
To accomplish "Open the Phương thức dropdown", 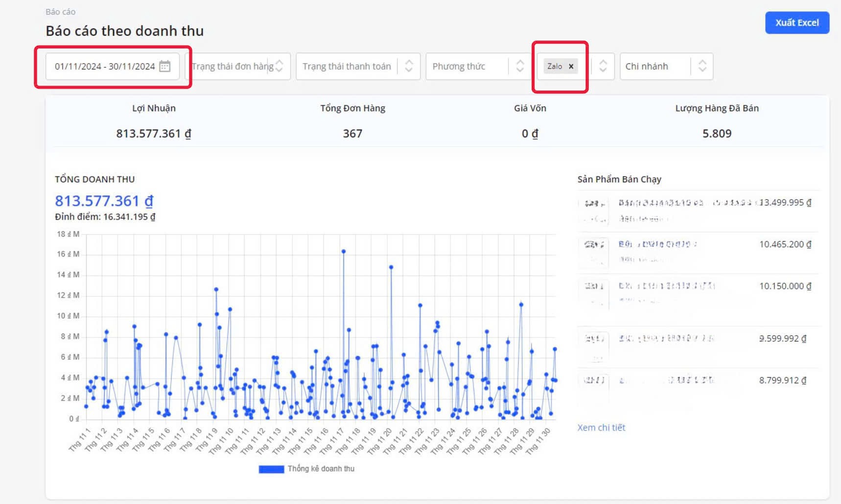I will pyautogui.click(x=519, y=66).
